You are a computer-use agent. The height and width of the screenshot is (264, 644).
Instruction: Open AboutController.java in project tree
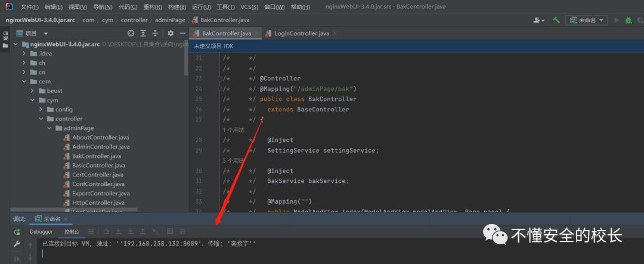click(x=100, y=138)
